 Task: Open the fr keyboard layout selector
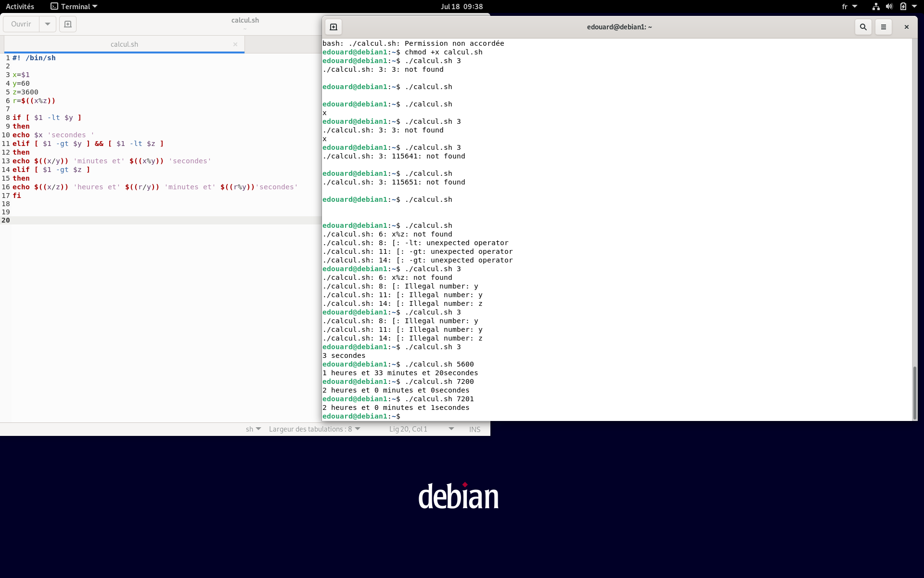(849, 6)
